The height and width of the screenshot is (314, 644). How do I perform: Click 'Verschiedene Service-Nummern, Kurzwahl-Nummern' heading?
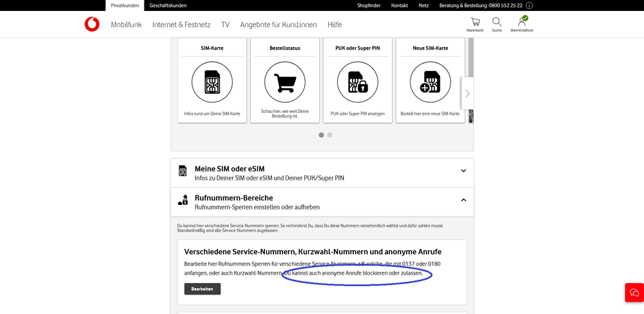tap(313, 251)
